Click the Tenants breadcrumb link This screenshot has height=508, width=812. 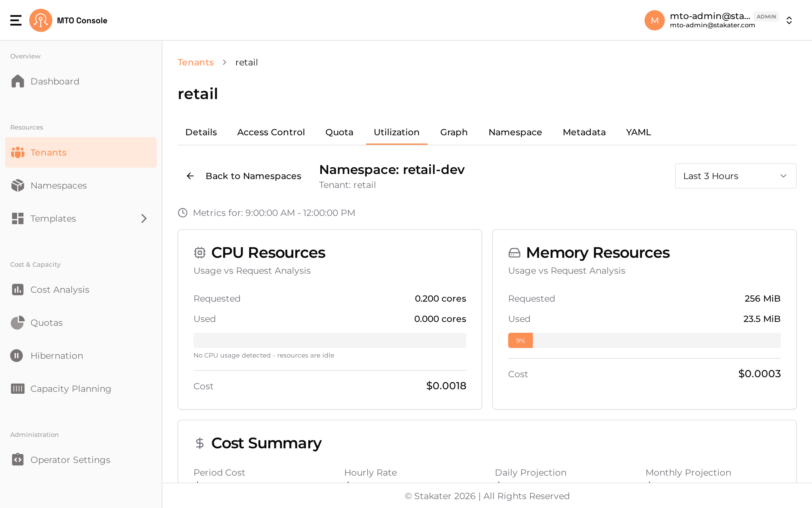click(x=196, y=63)
